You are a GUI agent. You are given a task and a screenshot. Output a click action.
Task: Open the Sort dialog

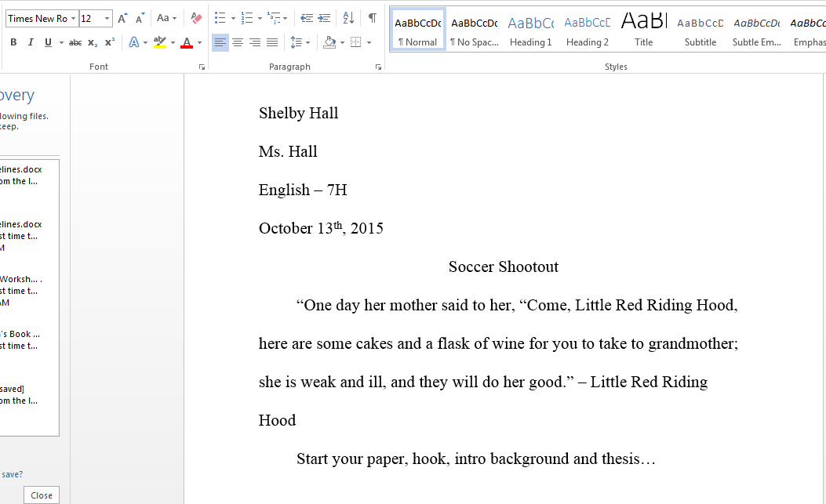tap(348, 16)
